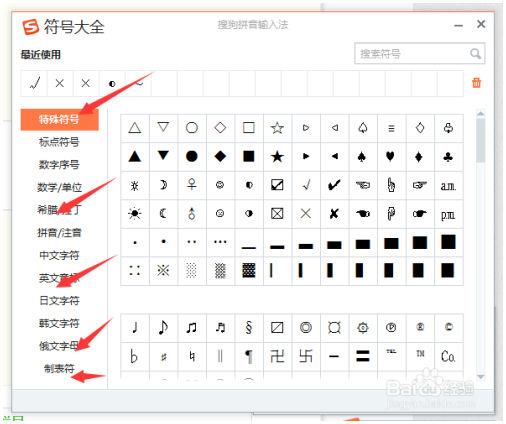This screenshot has width=506, height=424.
Task: Insert the solid black star symbol
Action: 277,156
